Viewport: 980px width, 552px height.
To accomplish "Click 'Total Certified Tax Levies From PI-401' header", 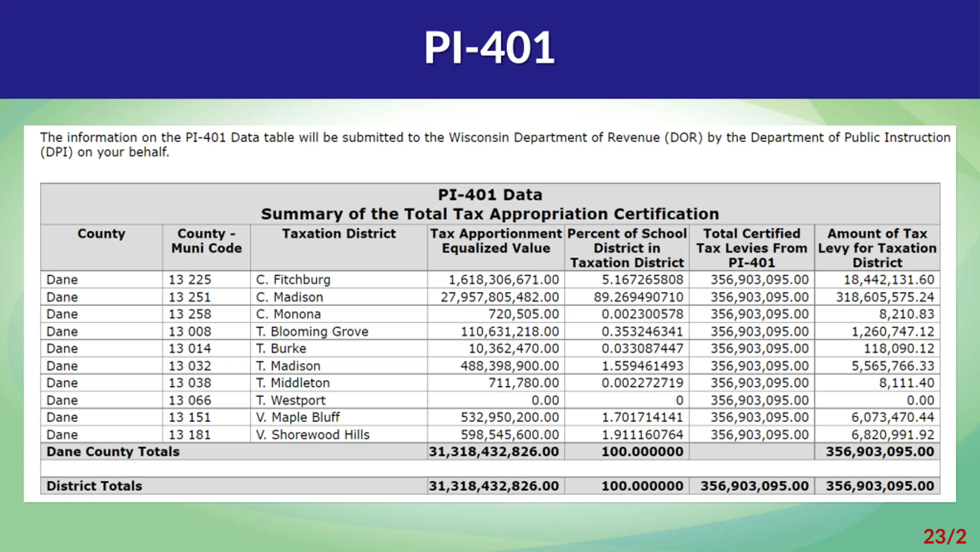I will pyautogui.click(x=752, y=248).
